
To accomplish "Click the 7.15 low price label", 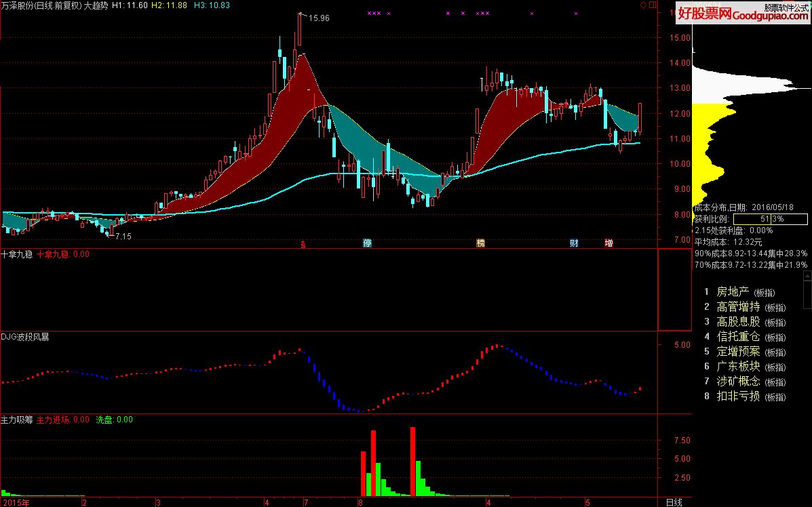I will tap(123, 237).
